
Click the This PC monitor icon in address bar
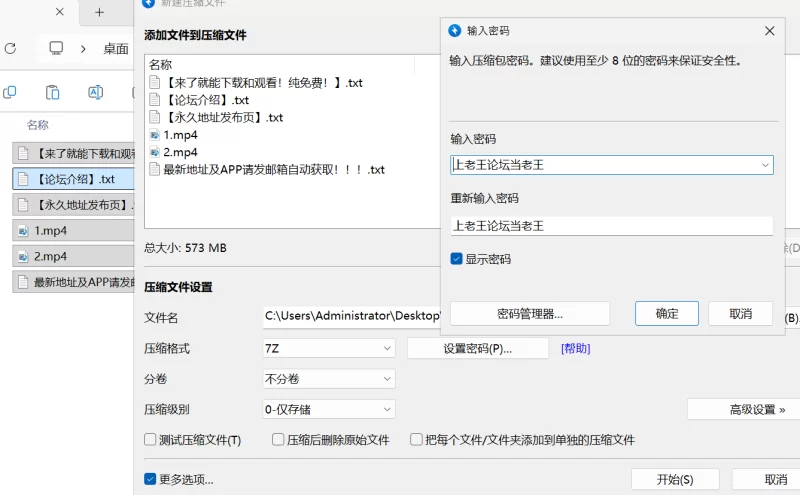tap(56, 48)
